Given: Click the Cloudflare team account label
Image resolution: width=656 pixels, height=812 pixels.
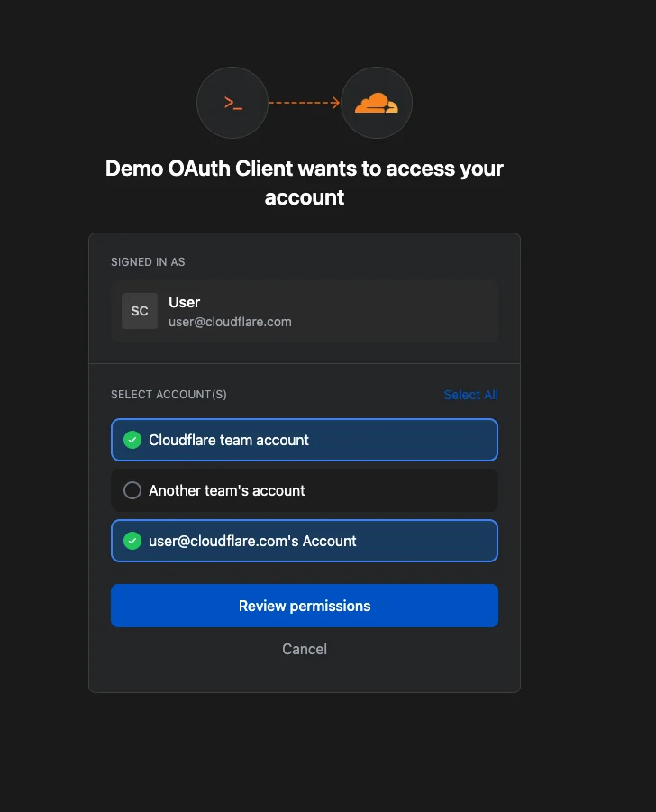Looking at the screenshot, I should [x=228, y=440].
